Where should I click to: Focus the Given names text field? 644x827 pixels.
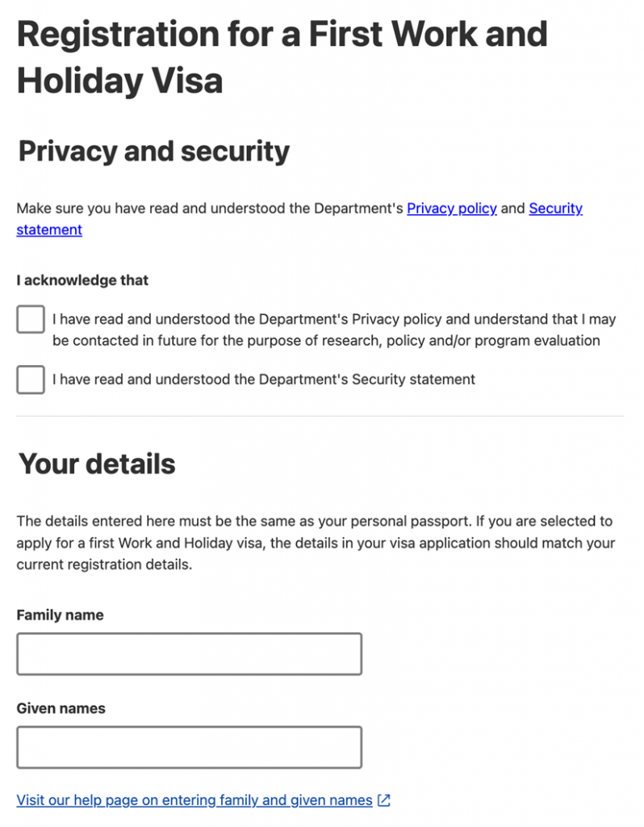[x=189, y=747]
